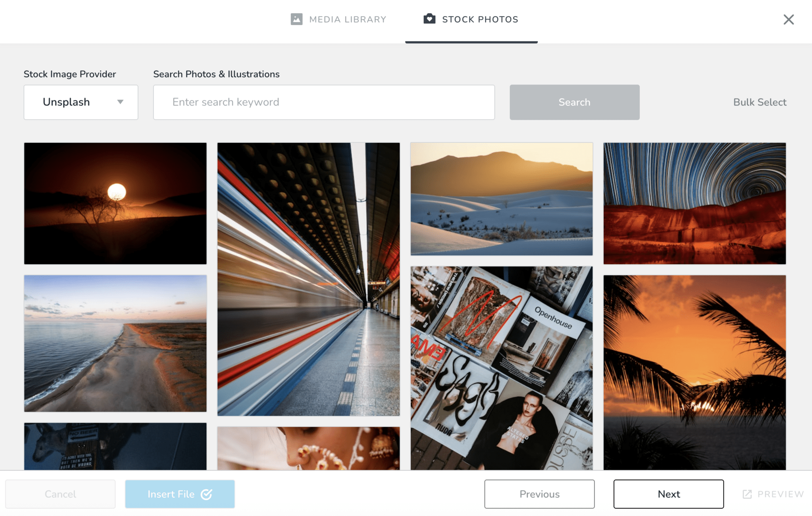Select the sunset tree silhouette photo
812x516 pixels.
115,203
